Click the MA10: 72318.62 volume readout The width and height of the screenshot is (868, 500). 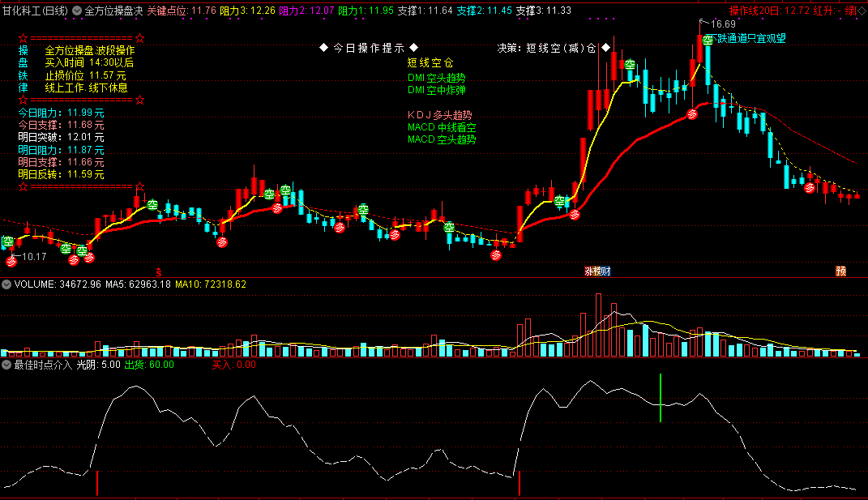211,284
